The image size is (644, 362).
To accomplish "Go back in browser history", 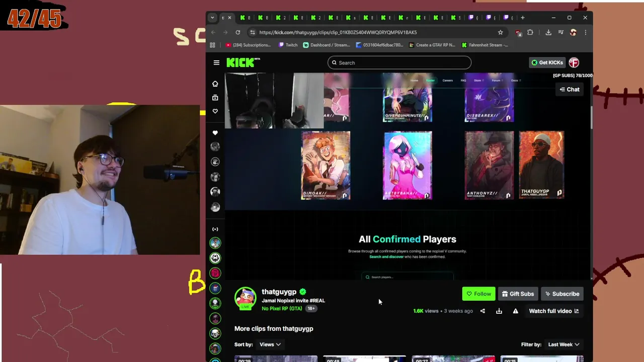I will (x=213, y=32).
